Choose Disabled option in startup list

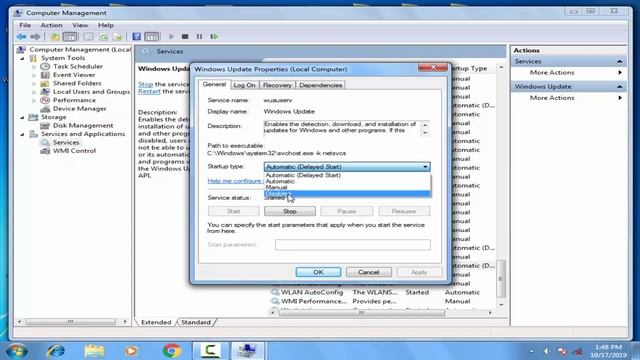click(x=347, y=193)
